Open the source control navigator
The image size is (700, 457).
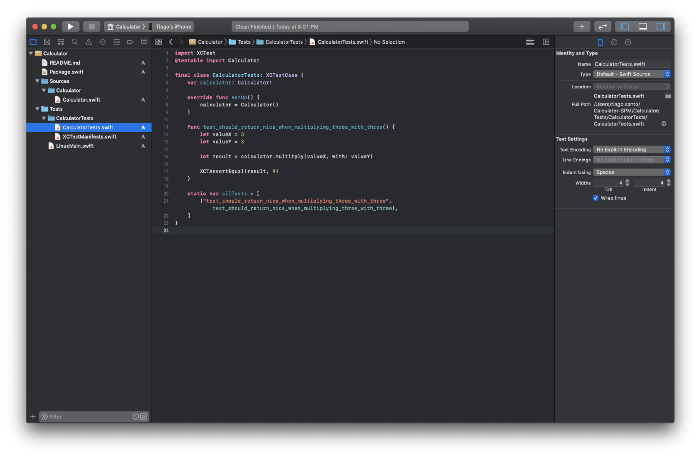click(46, 42)
